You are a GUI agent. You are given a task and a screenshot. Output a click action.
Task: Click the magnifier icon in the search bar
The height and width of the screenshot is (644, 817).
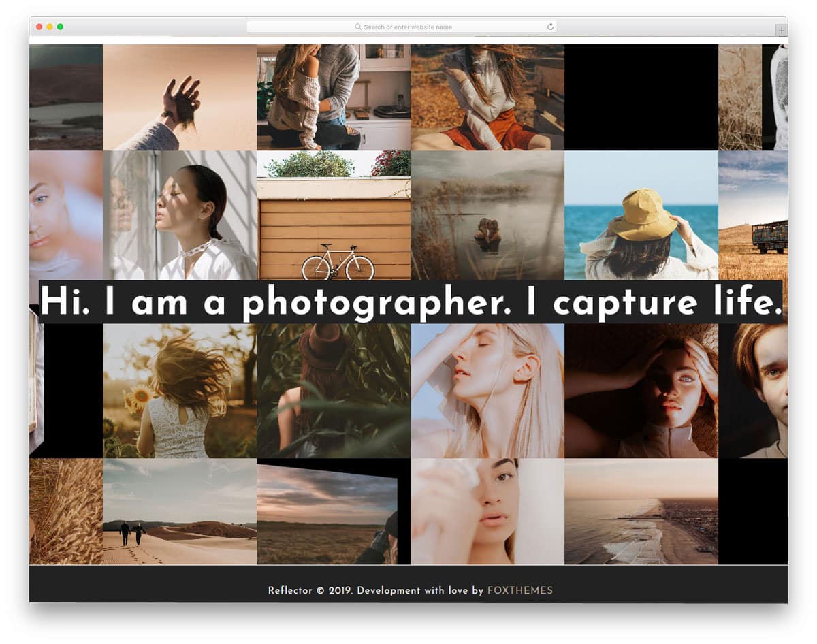pos(357,27)
